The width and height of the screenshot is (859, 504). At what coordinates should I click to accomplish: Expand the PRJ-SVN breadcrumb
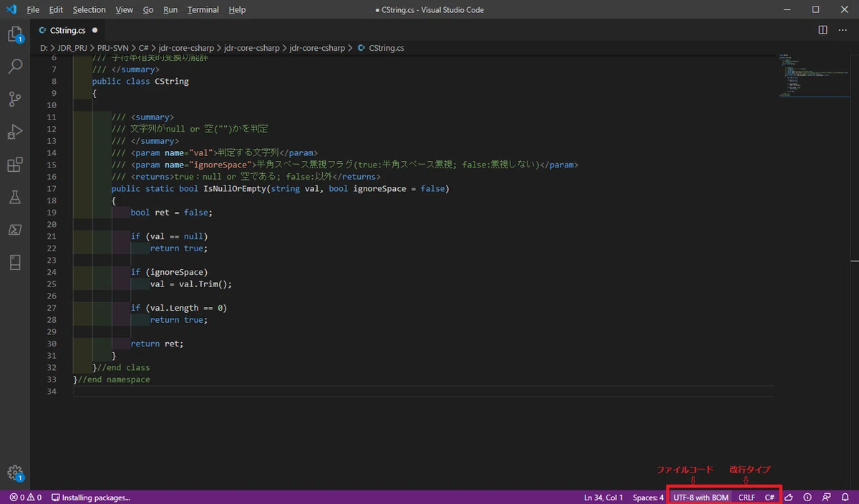click(x=114, y=48)
